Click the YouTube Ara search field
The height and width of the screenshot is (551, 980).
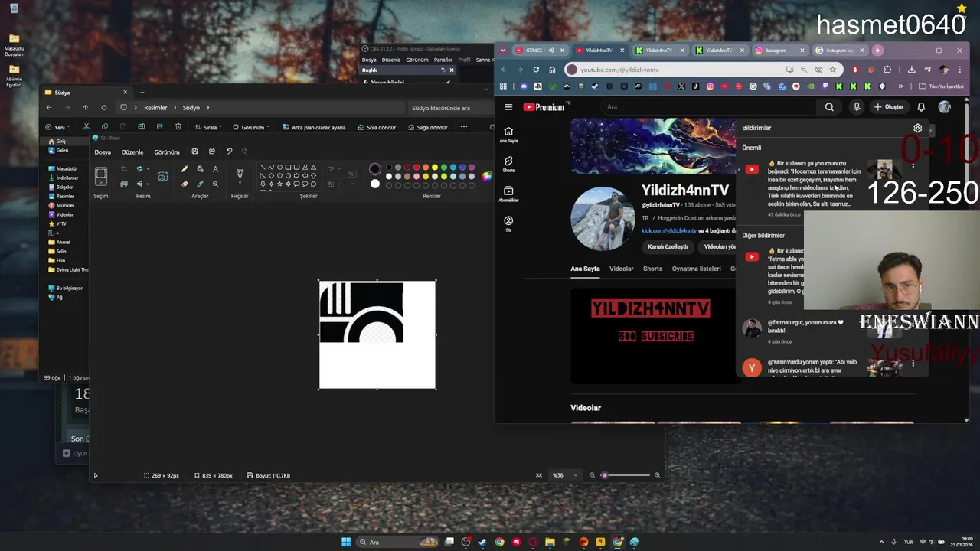[x=710, y=107]
